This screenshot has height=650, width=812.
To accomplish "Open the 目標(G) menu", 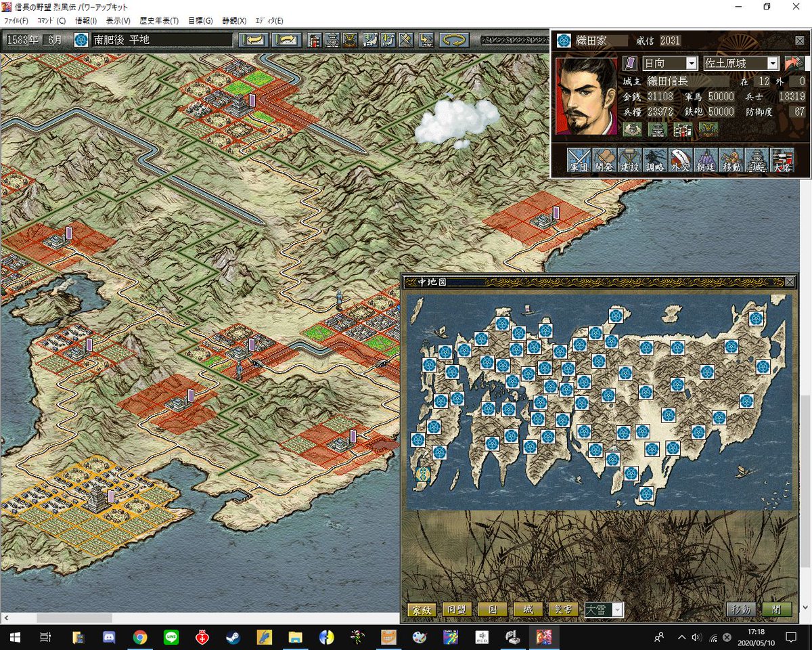I will [200, 20].
